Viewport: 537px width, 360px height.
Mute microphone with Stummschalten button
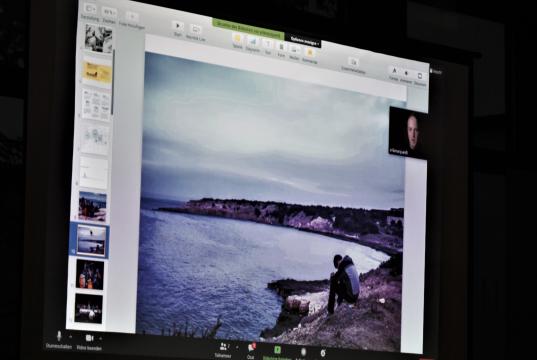(59, 340)
